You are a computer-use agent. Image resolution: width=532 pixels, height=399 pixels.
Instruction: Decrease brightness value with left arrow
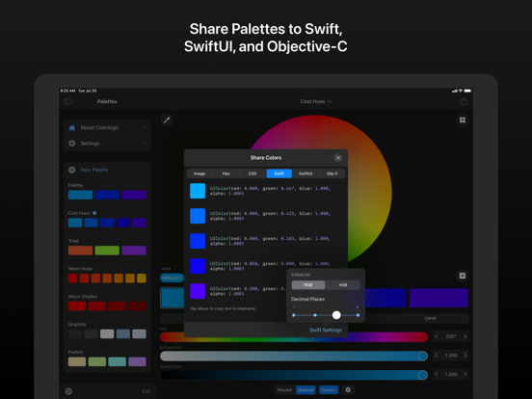pyautogui.click(x=437, y=374)
